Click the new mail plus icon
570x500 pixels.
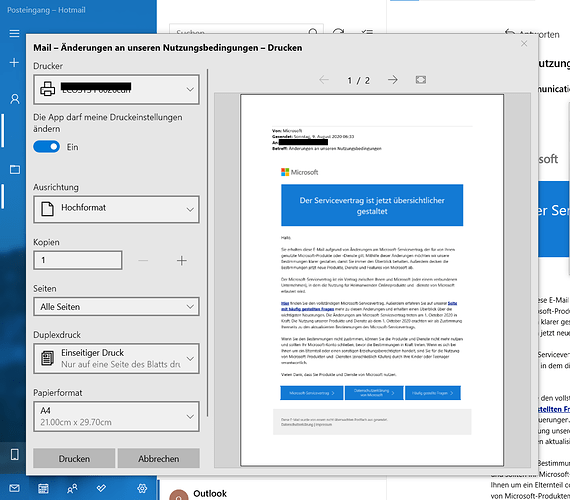[x=14, y=63]
